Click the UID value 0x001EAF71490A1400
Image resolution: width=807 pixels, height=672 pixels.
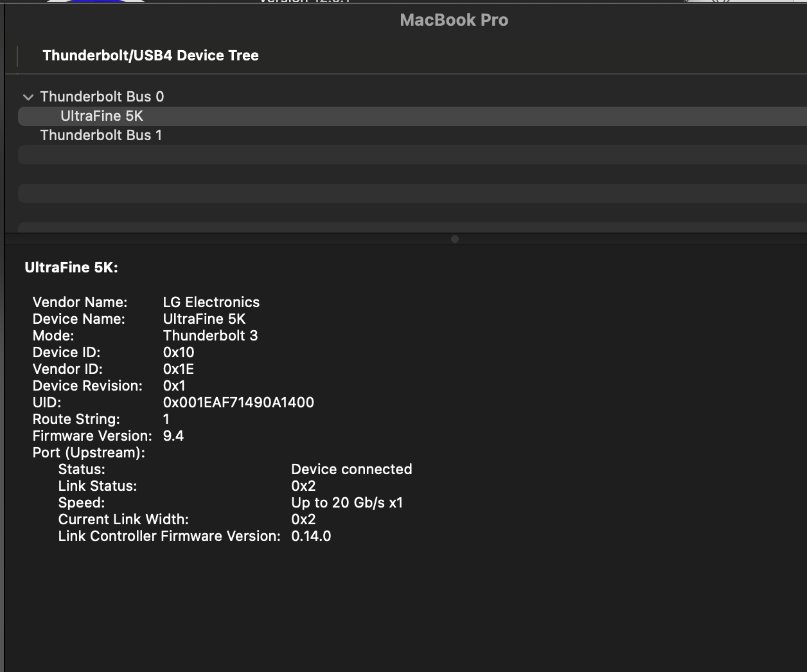pos(238,402)
